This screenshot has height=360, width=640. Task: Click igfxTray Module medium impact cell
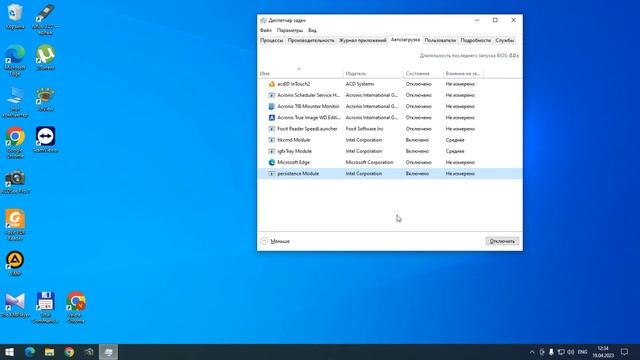point(455,151)
